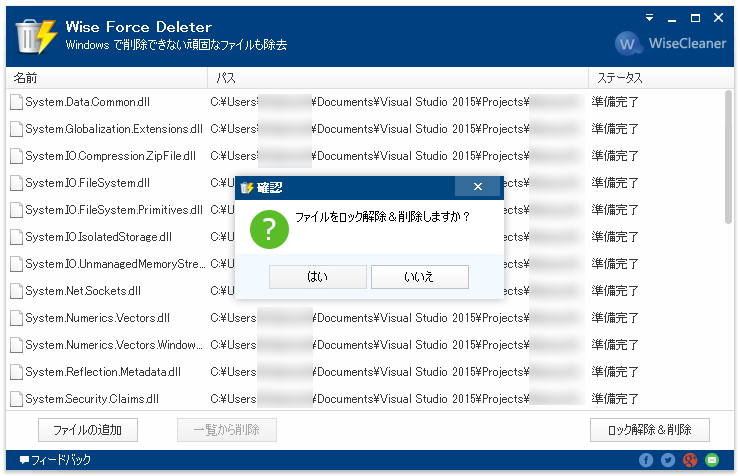Viewport: 740px width, 476px height.
Task: Click the vertical scrollbar thumb of the file list
Action: (x=729, y=157)
